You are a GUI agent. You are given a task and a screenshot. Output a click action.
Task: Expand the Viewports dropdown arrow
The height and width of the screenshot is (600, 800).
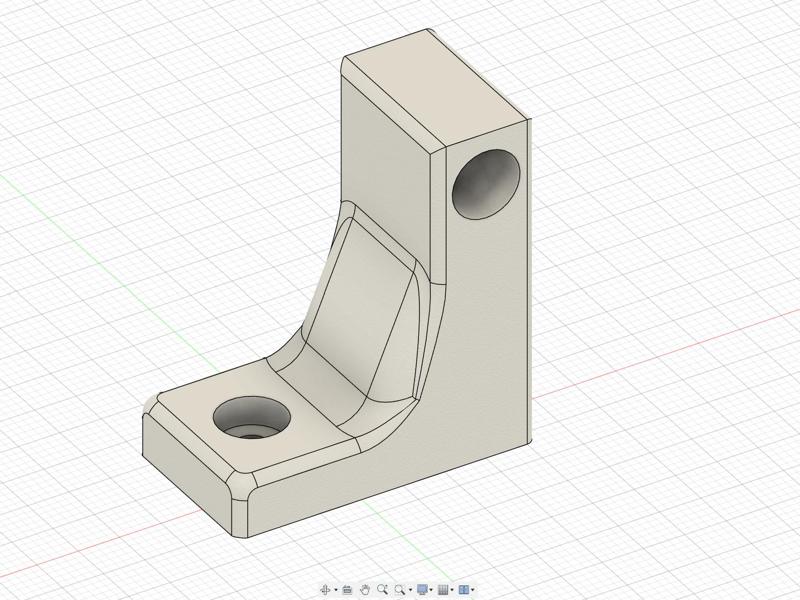(473, 588)
